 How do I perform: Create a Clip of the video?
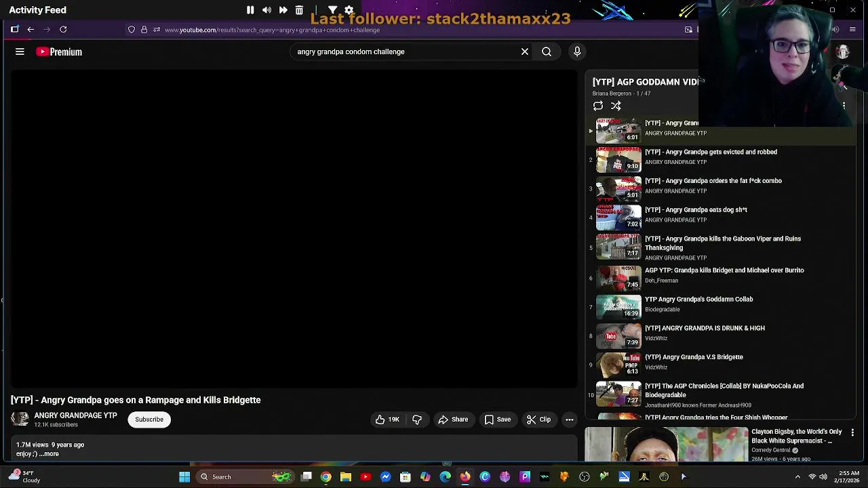click(x=538, y=420)
